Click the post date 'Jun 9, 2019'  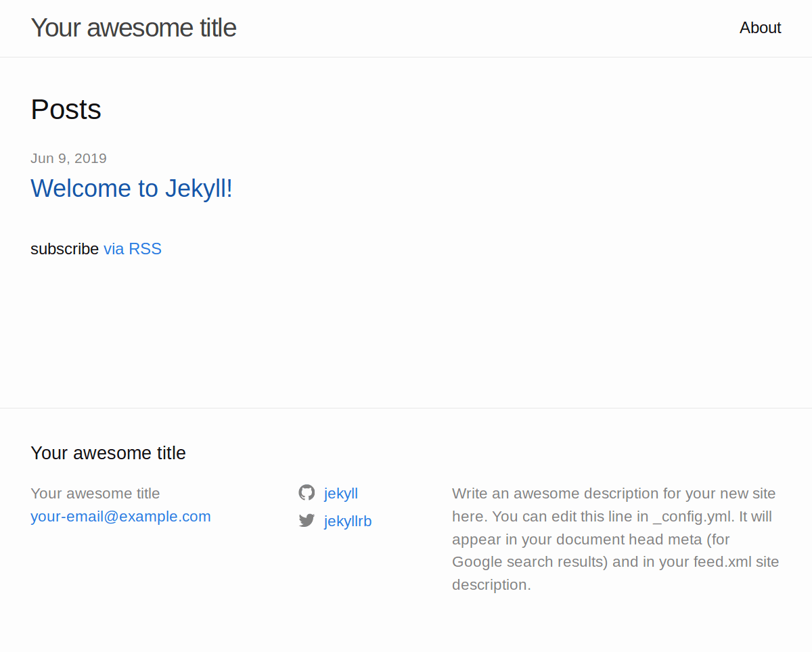coord(68,158)
